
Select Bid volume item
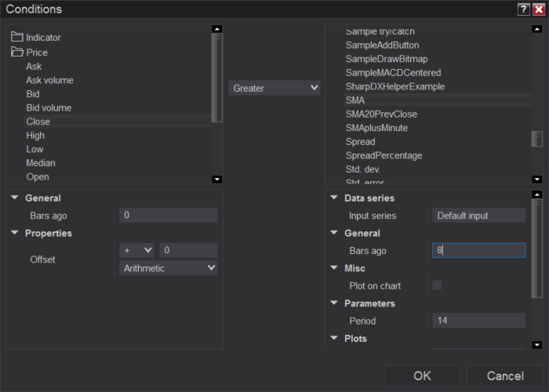pos(49,108)
